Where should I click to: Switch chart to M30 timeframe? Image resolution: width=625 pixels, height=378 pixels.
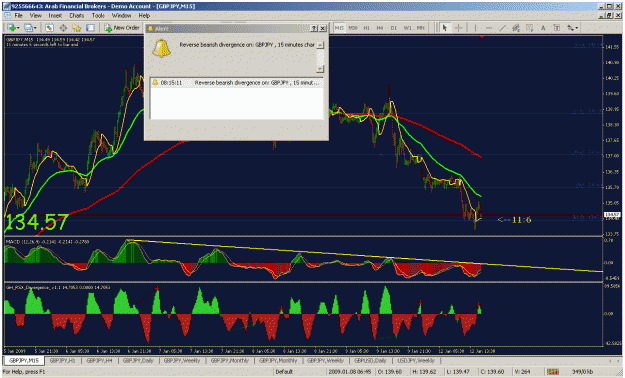353,28
